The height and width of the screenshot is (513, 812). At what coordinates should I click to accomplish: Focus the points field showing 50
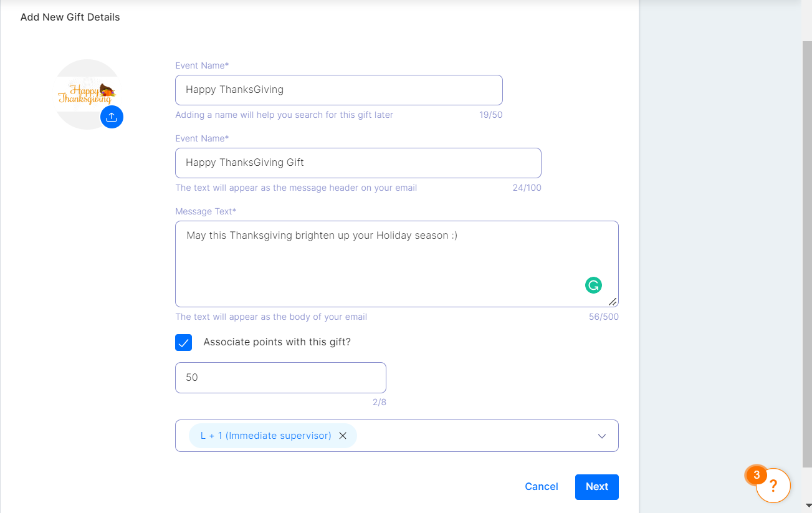coord(281,378)
